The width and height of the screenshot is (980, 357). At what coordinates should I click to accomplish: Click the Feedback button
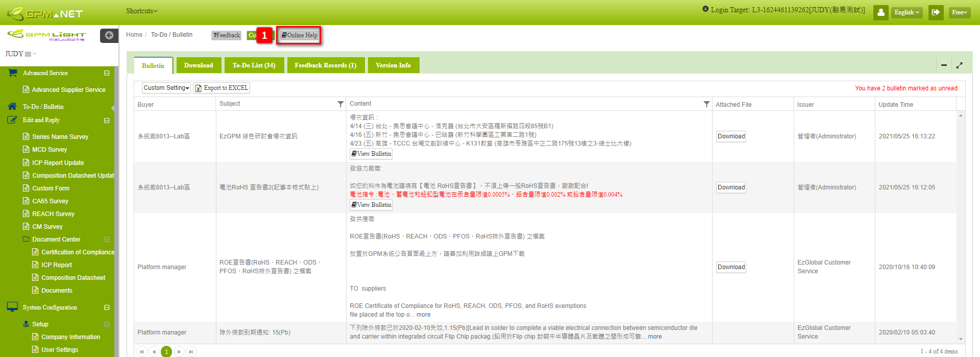tap(227, 35)
